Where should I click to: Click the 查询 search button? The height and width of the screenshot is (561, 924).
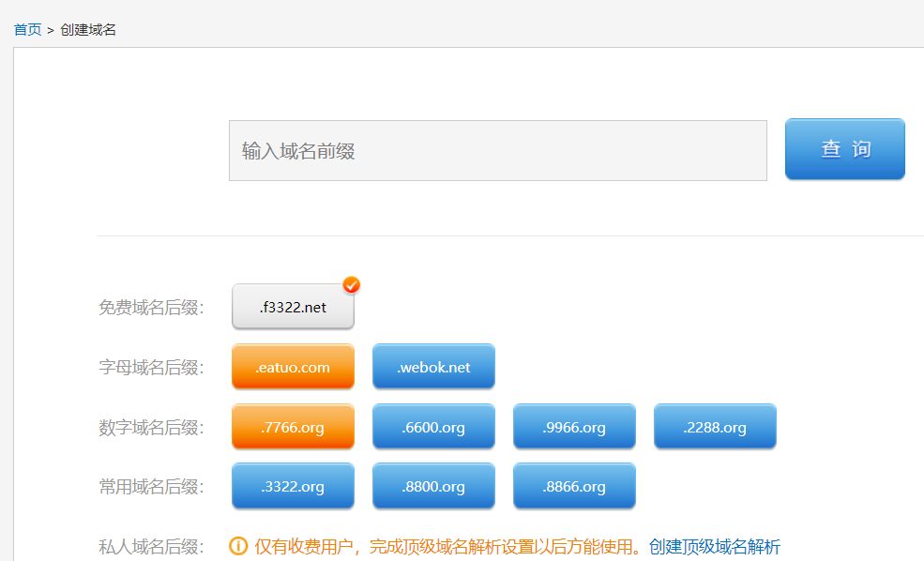coord(845,149)
